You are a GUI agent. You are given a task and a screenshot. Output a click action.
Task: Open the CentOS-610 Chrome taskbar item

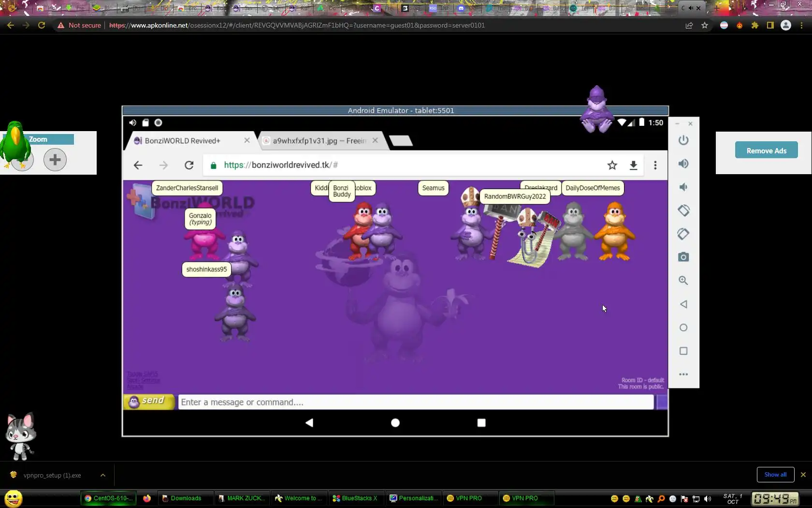pyautogui.click(x=109, y=498)
